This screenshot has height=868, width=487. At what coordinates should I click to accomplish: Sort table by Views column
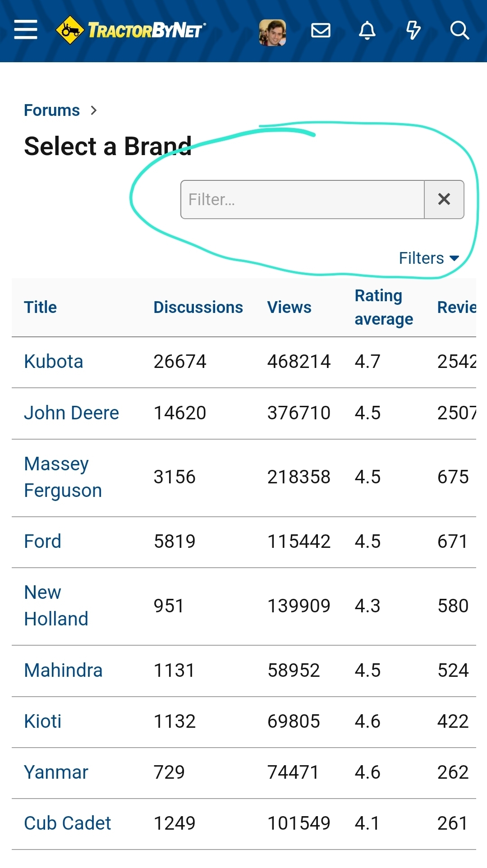coord(289,308)
